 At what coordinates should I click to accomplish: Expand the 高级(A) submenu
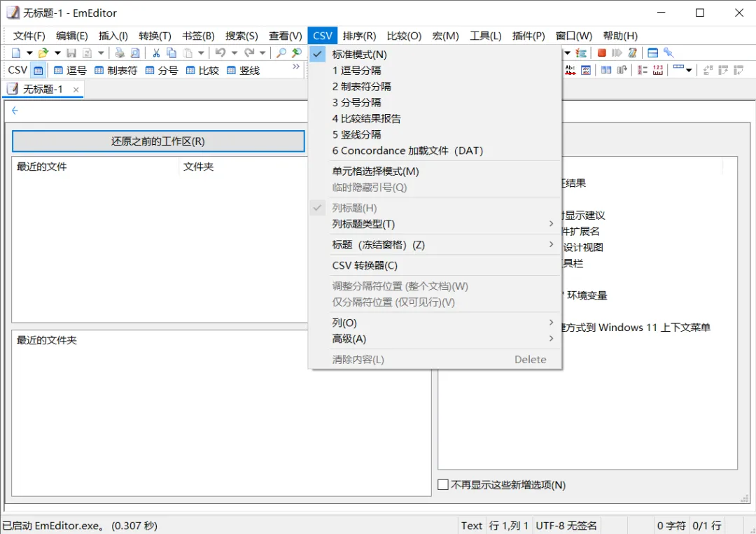click(x=435, y=339)
